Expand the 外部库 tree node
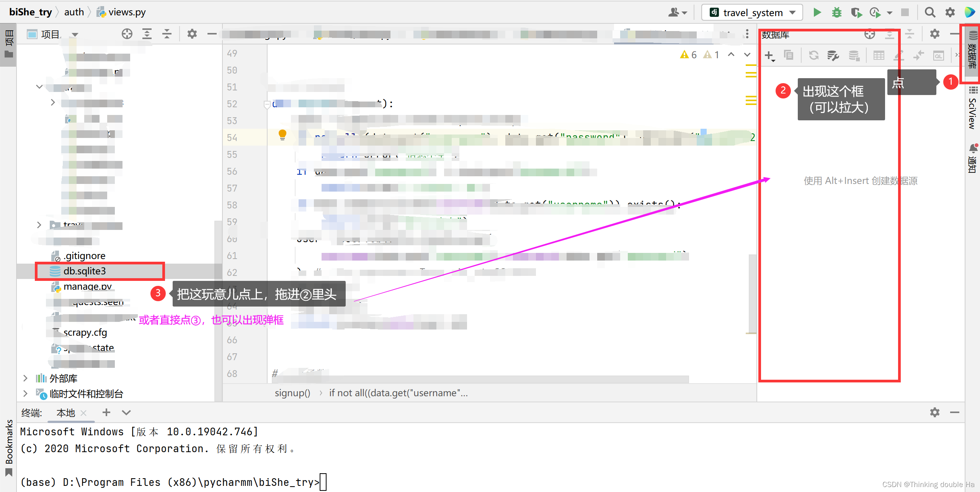Image resolution: width=980 pixels, height=492 pixels. point(25,379)
